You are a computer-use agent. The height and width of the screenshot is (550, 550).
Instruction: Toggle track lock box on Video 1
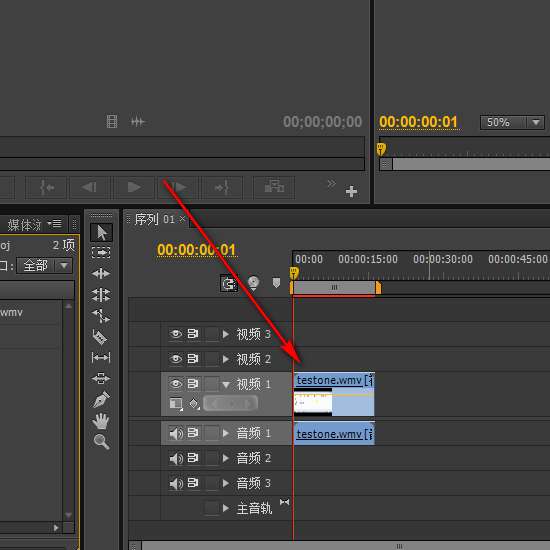coord(212,384)
